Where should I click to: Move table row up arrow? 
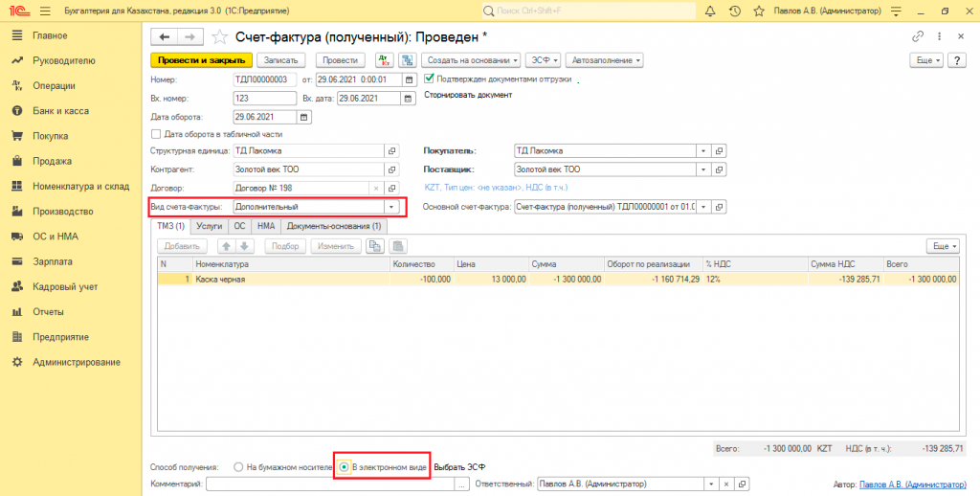coord(227,246)
